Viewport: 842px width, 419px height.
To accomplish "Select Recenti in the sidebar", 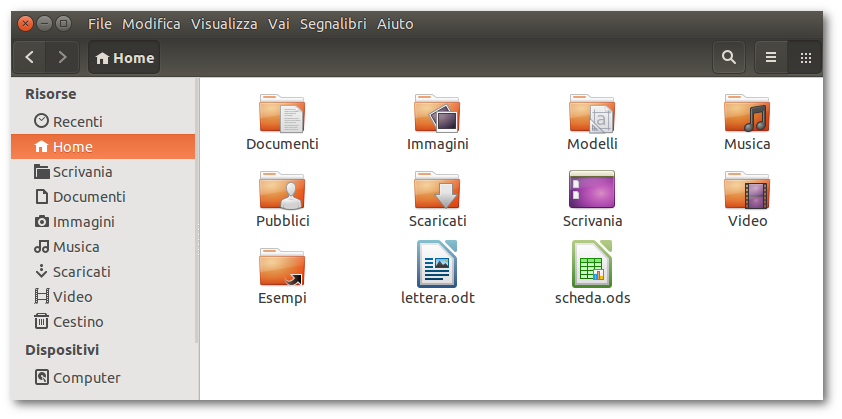I will pos(77,121).
